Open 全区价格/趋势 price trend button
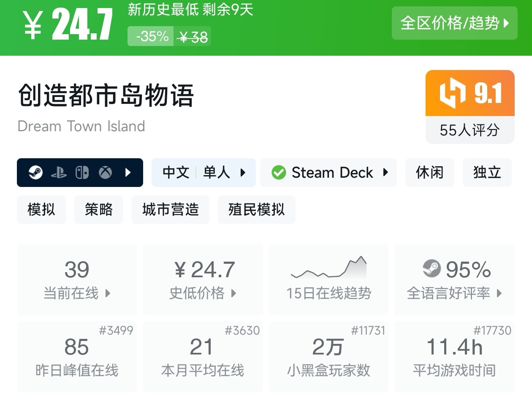Viewport: 532px width, 395px height. 454,23
